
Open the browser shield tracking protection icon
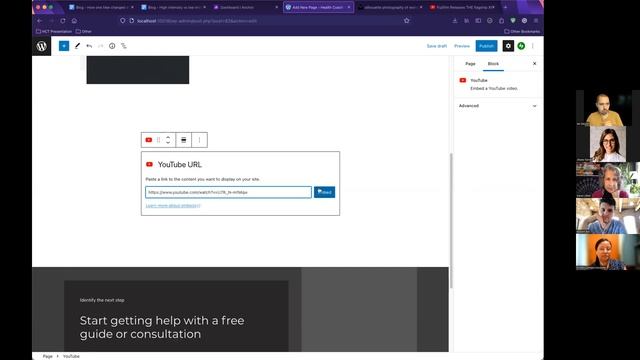click(122, 20)
